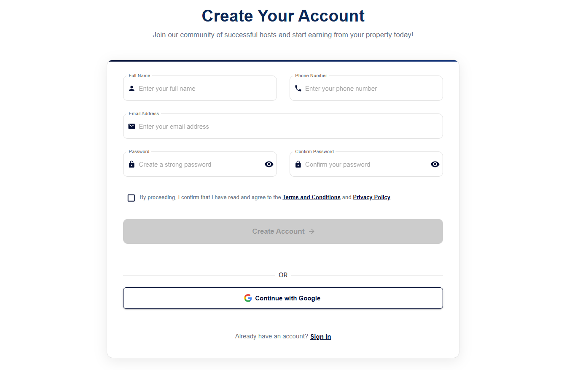Reveal the confirm password with its eye toggle
The width and height of the screenshot is (588, 370).
click(435, 164)
